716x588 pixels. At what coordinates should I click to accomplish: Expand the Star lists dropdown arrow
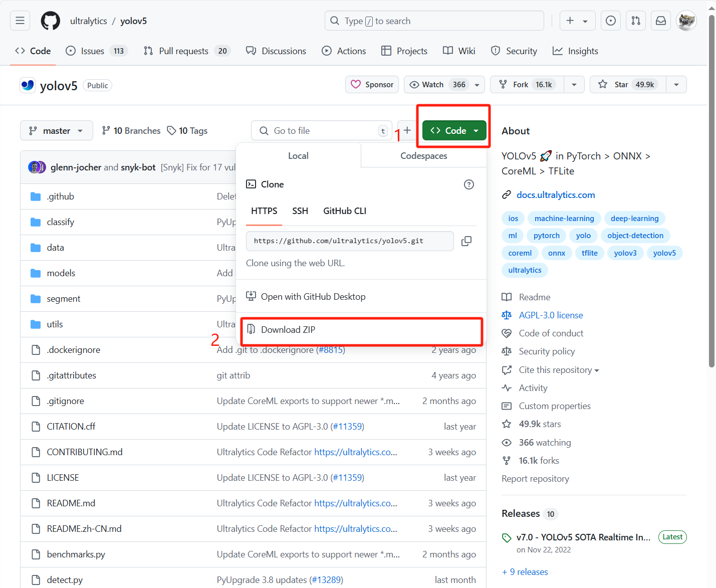(x=676, y=84)
